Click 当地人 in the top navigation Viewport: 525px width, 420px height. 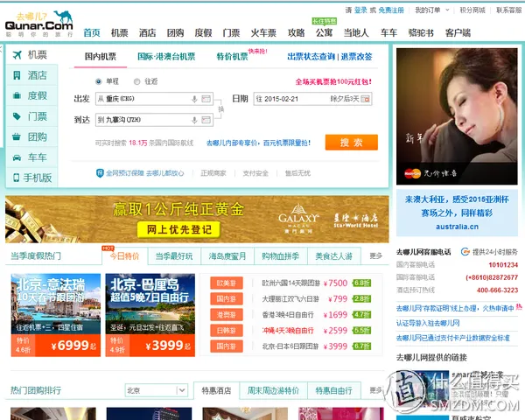click(356, 33)
